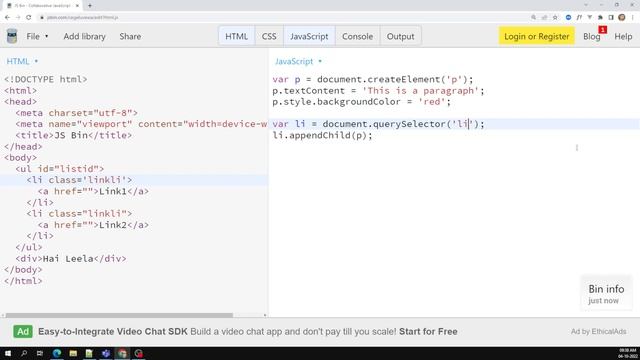Click the title JS Bin line
640x360 pixels.
(73, 135)
